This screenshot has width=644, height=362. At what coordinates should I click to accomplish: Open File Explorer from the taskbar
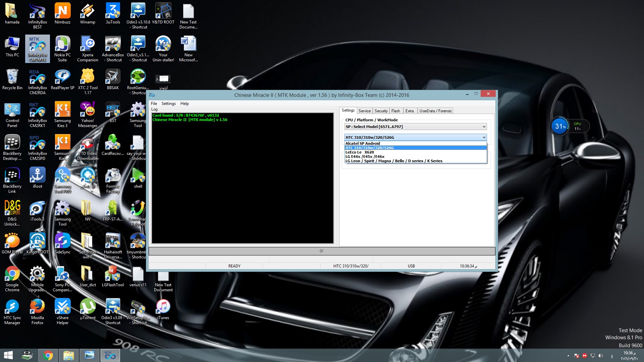(x=69, y=355)
